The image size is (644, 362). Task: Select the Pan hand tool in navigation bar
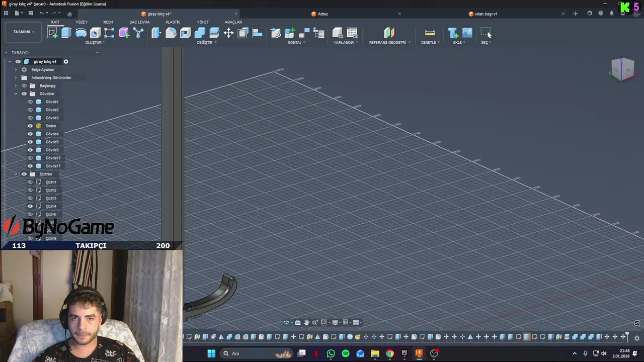306,322
